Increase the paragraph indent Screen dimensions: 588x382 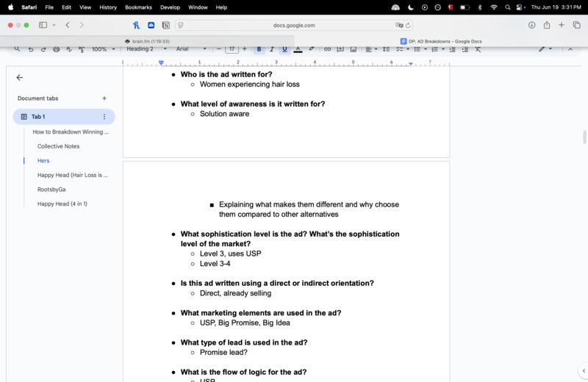pos(465,49)
